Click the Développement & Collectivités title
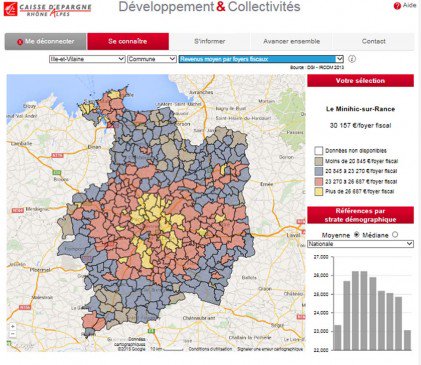This screenshot has height=365, width=421. click(x=209, y=7)
